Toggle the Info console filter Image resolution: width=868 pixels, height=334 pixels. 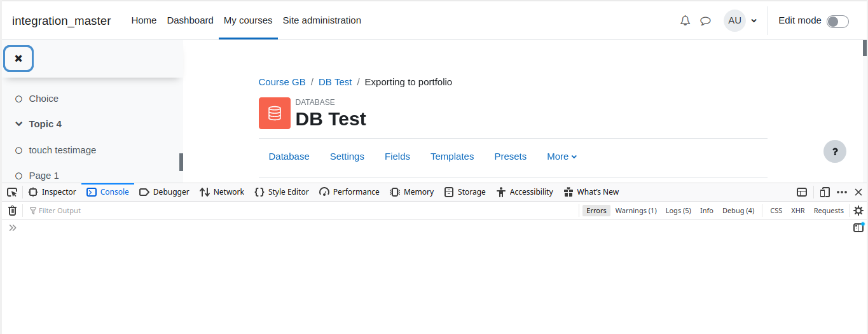click(706, 211)
